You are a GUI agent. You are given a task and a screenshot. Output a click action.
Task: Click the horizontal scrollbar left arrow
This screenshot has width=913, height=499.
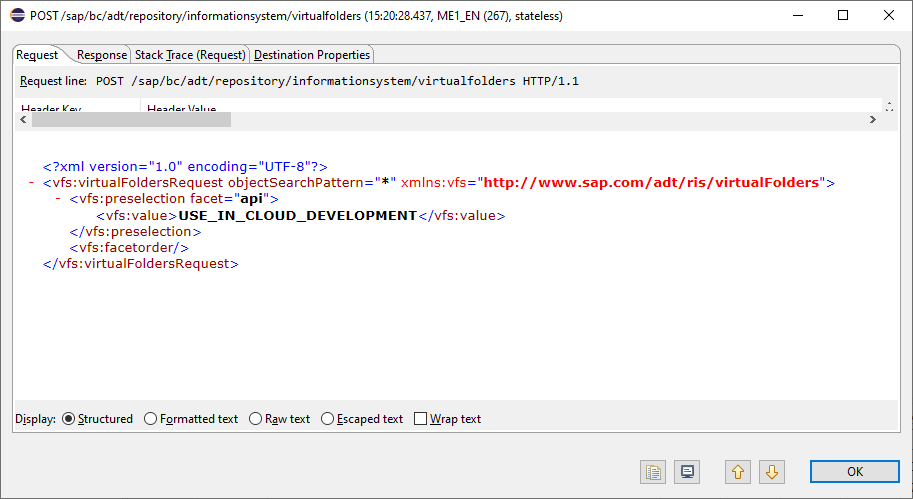(x=23, y=119)
